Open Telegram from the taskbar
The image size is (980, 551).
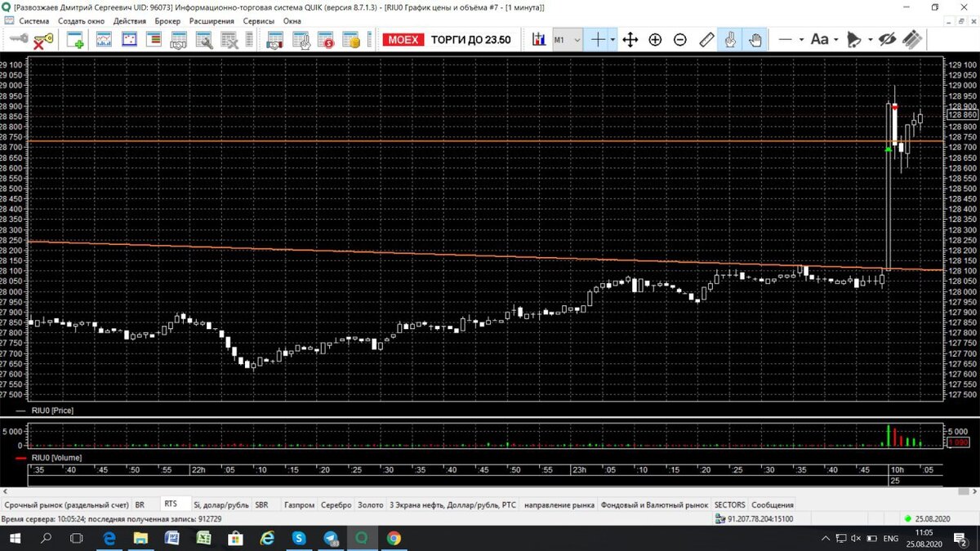point(331,539)
